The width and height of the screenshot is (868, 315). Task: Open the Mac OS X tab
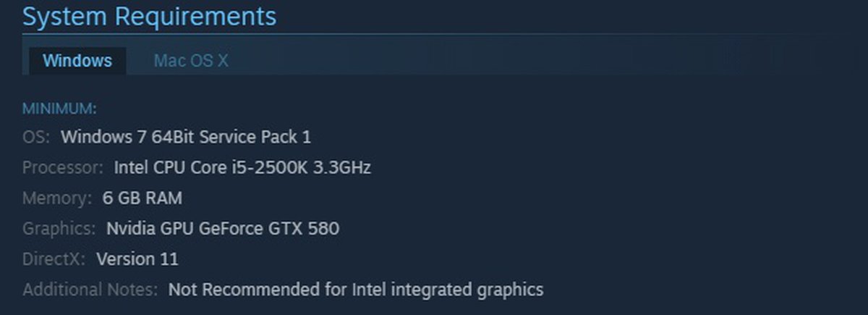coord(191,61)
